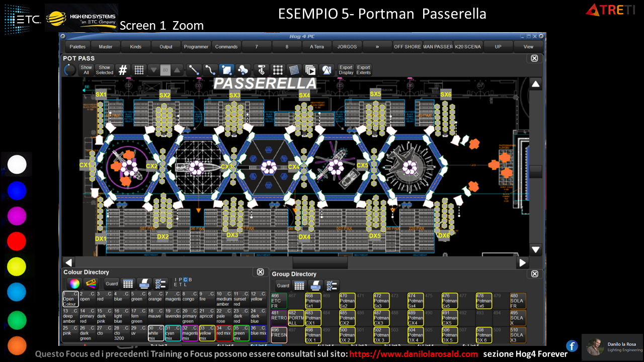This screenshot has width=644, height=362.
Task: Click the plot's scroll right arrow
Action: (x=523, y=262)
